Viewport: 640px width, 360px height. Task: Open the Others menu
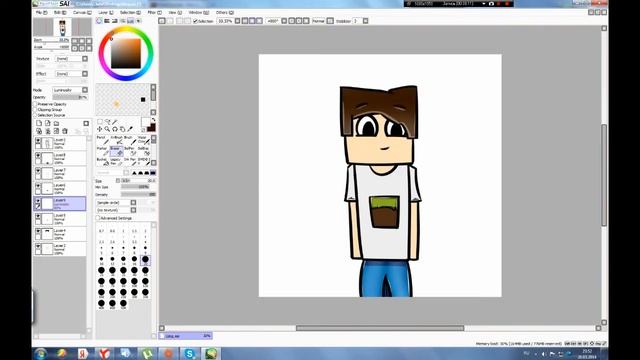[x=224, y=13]
